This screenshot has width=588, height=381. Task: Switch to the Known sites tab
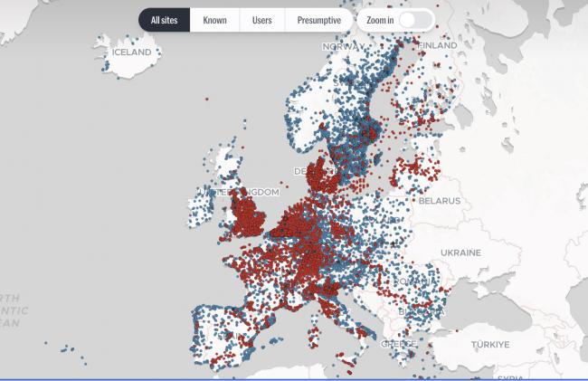(214, 19)
